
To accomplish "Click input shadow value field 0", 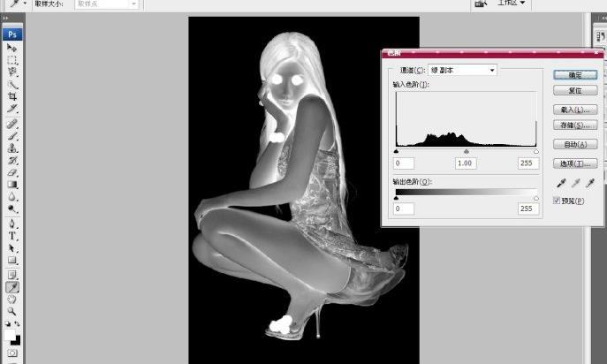I will pos(404,163).
